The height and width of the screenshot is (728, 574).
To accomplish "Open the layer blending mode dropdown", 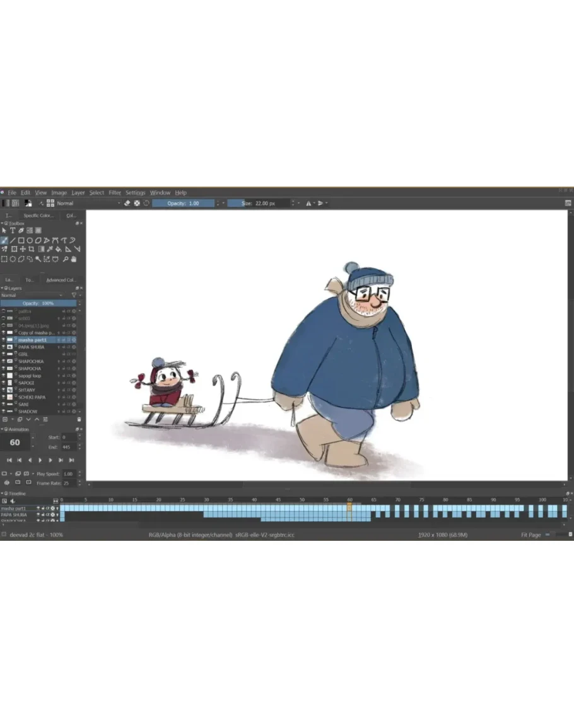I will click(x=32, y=295).
